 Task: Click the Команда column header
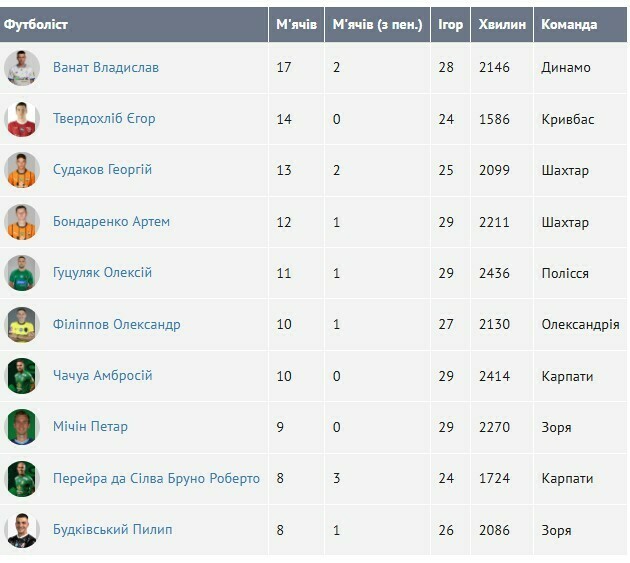coord(569,24)
